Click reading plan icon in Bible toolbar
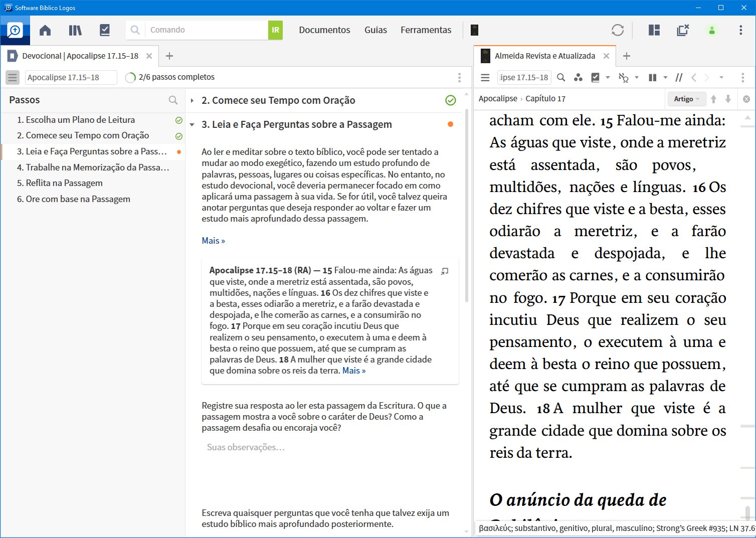Viewport: 756px width, 538px height. (x=596, y=77)
